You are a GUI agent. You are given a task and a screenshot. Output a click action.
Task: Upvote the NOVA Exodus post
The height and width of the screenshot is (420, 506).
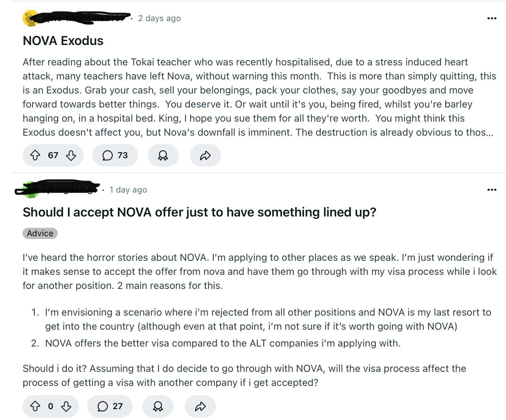(x=35, y=155)
